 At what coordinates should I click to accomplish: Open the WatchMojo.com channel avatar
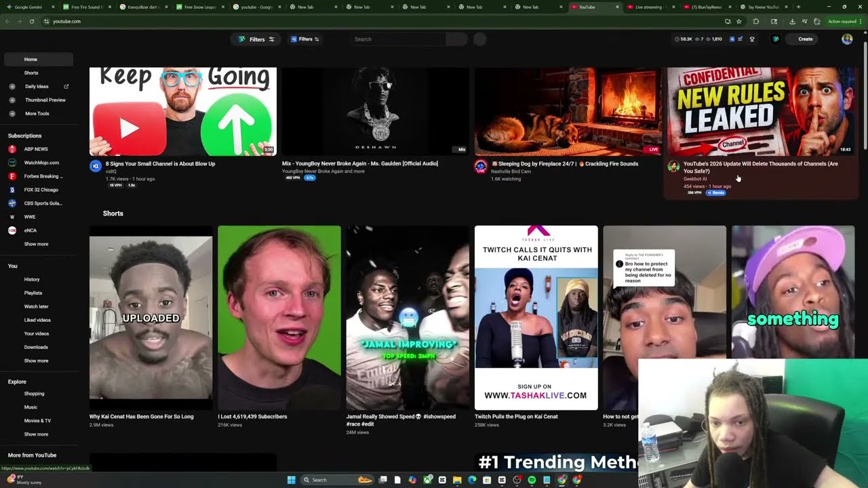click(x=12, y=163)
